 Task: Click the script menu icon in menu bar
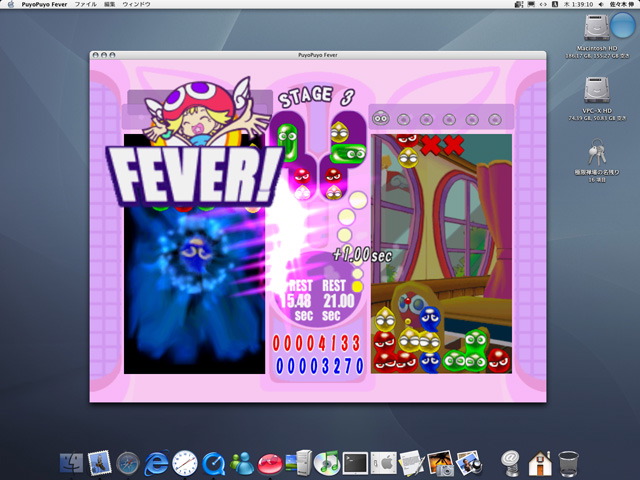point(519,4)
